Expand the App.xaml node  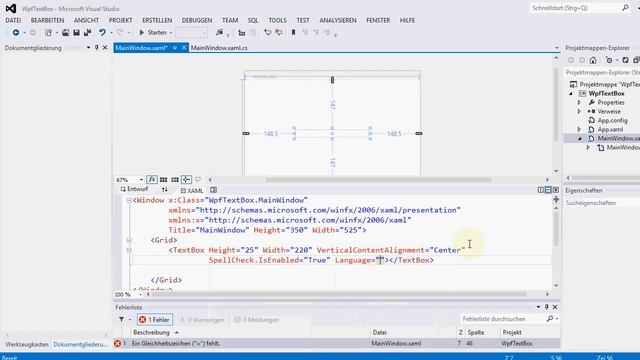click(579, 129)
